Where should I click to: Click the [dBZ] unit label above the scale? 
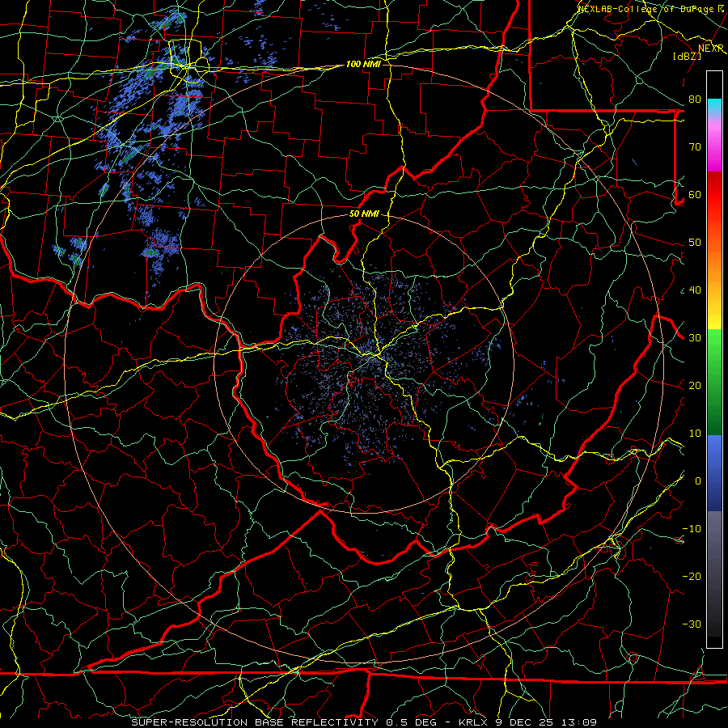(687, 56)
